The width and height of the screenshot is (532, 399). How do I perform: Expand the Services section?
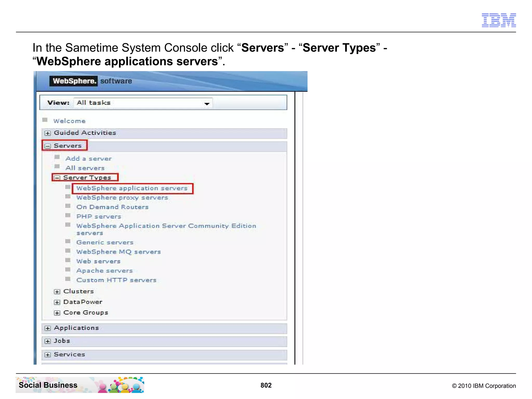pos(48,355)
